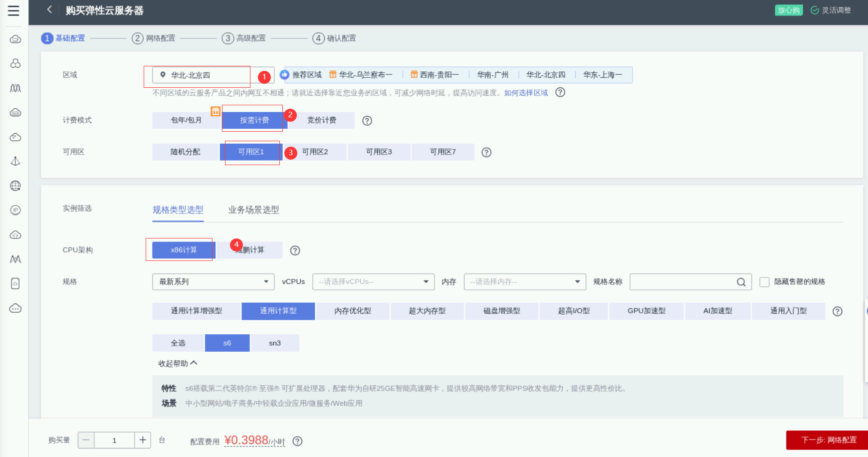Open the cloud with dots sidebar icon
868x457 pixels.
pos(15,308)
